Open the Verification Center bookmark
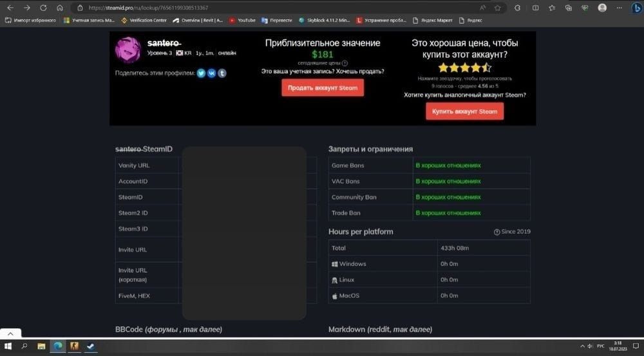The width and height of the screenshot is (644, 356). [x=144, y=20]
